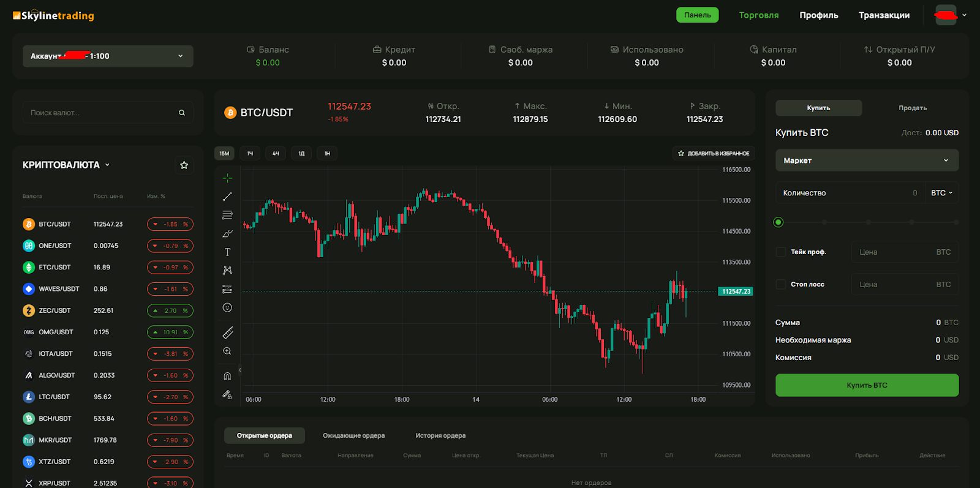Click the LTC/USDT coin icon
Image resolution: width=980 pixels, height=488 pixels.
29,397
